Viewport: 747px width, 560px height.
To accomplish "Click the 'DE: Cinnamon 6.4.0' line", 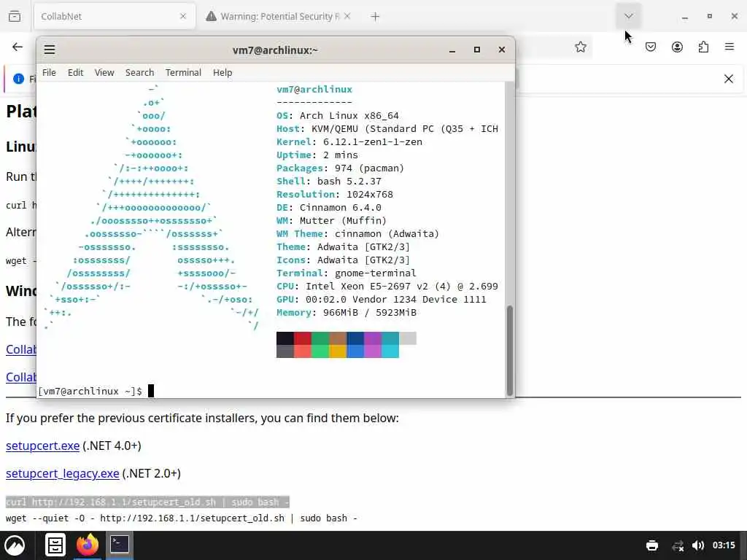I will click(x=329, y=208).
